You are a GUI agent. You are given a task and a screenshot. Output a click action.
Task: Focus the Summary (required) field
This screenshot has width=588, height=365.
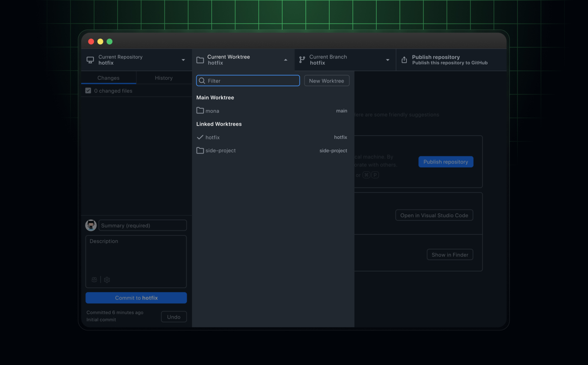[143, 225]
